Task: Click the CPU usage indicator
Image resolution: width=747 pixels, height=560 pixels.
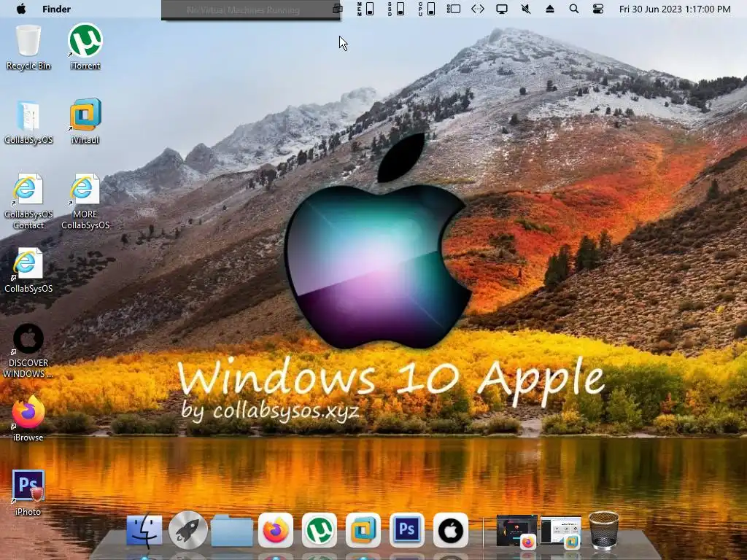Action: (x=426, y=9)
